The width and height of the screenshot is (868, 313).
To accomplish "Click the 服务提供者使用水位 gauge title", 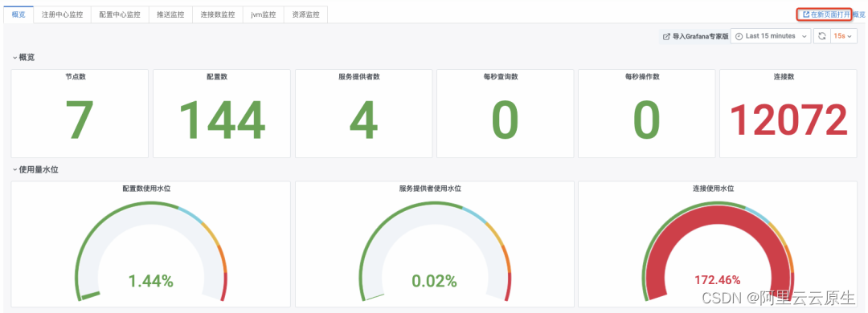I will 430,189.
